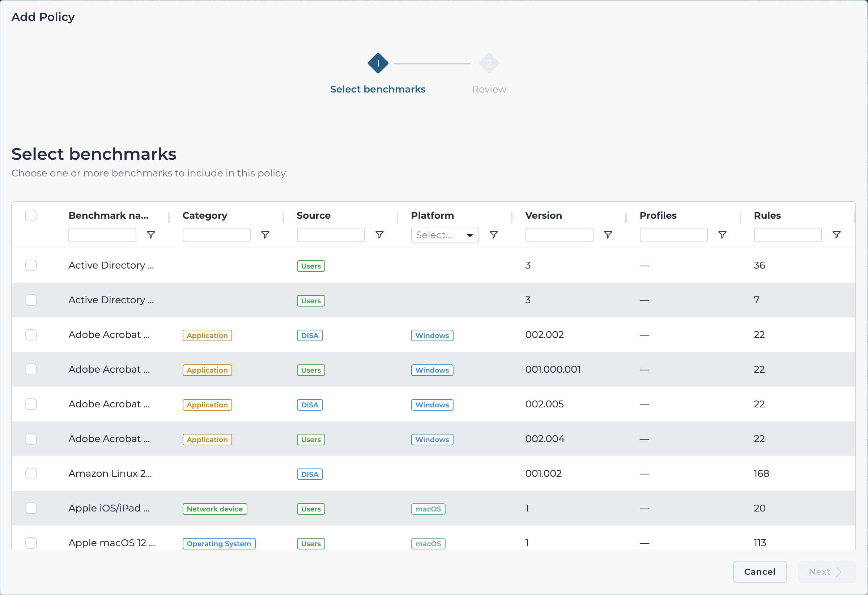Click the Source column filter icon
Image resolution: width=868 pixels, height=595 pixels.
[x=379, y=235]
